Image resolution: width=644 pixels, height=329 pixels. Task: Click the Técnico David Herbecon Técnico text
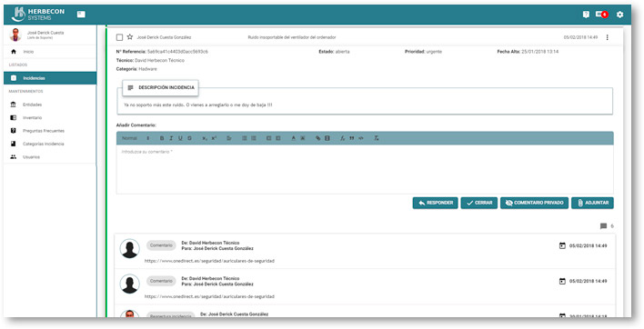pyautogui.click(x=150, y=60)
